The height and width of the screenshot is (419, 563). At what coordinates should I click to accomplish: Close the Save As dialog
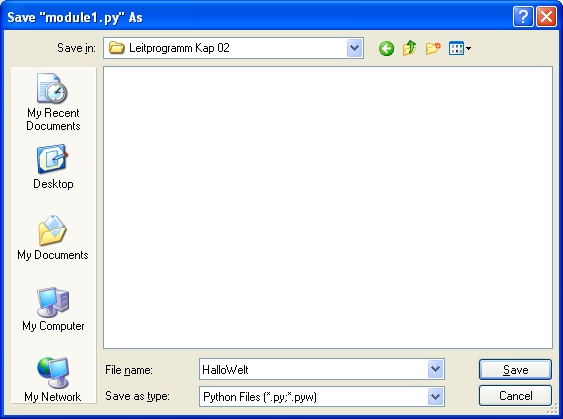tap(546, 17)
